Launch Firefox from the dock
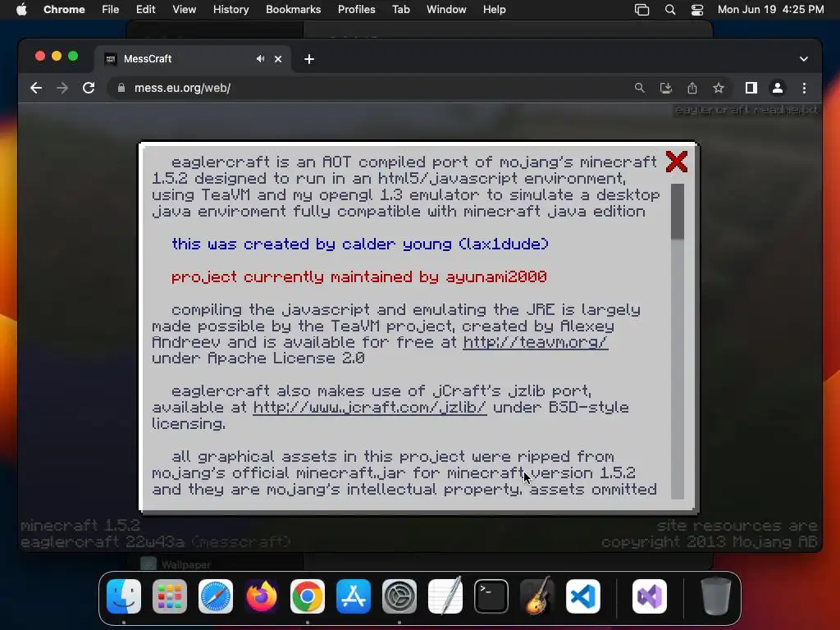840x630 pixels. [x=262, y=596]
